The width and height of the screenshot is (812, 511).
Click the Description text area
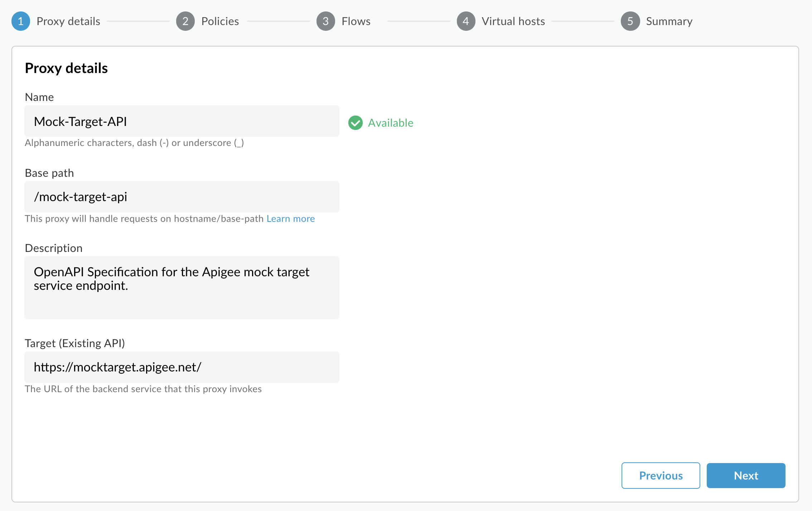[182, 287]
